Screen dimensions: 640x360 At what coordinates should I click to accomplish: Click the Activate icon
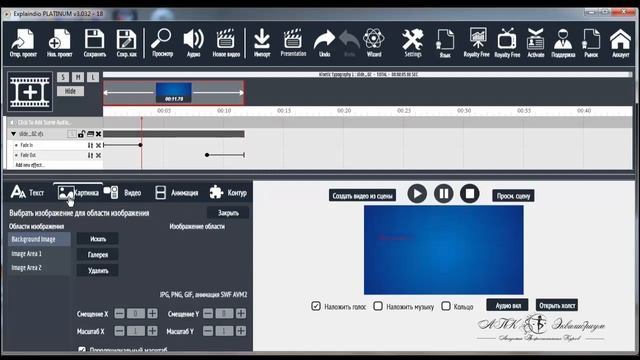pos(536,42)
